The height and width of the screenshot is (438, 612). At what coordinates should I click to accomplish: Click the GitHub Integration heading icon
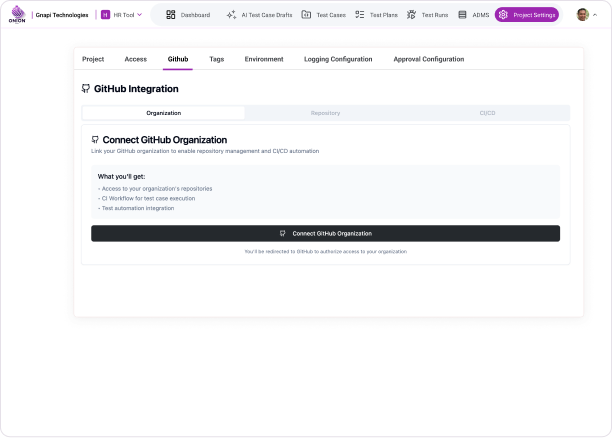[x=85, y=89]
